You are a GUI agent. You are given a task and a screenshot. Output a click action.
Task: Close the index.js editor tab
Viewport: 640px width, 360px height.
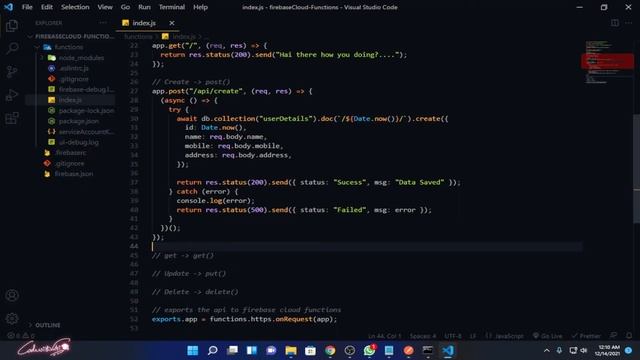point(172,23)
